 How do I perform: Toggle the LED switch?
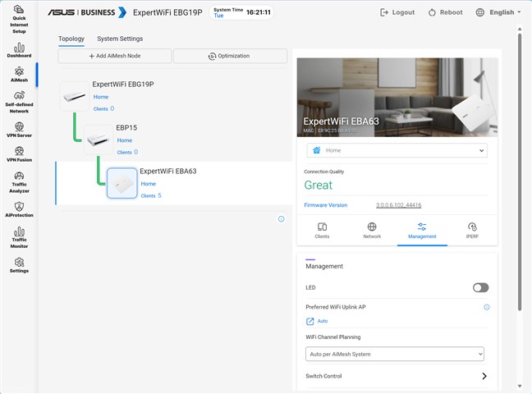coord(480,288)
